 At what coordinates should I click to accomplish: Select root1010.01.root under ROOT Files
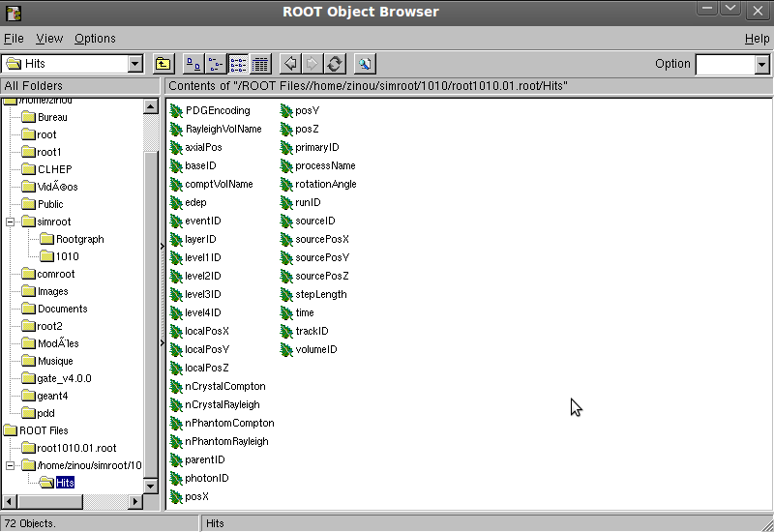click(x=76, y=448)
